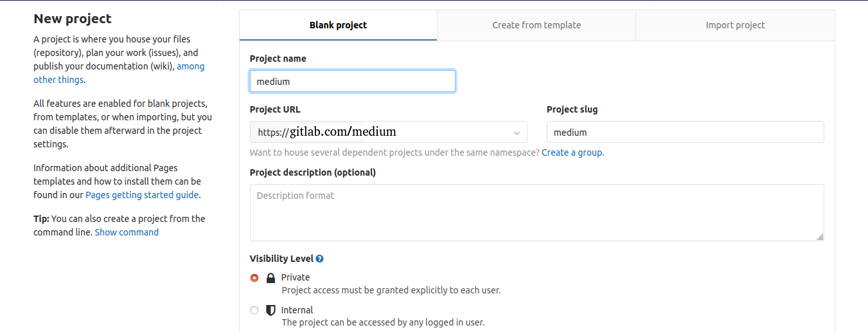Switch to the Create from template tab
This screenshot has height=332, width=868.
click(536, 25)
